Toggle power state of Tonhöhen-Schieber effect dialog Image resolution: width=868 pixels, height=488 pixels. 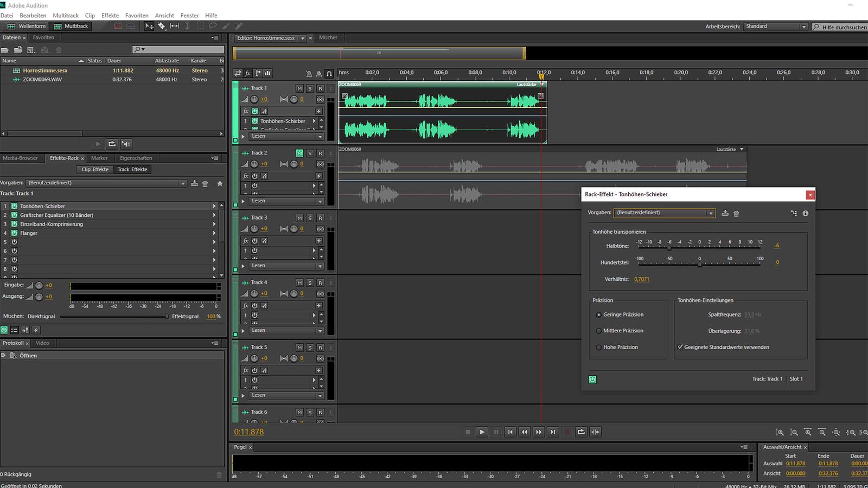tap(592, 380)
